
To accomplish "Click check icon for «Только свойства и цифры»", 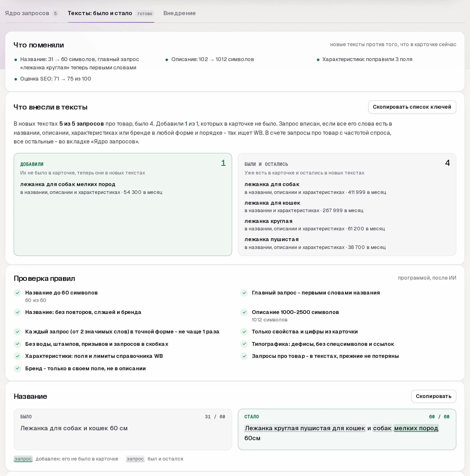I will pos(244,332).
